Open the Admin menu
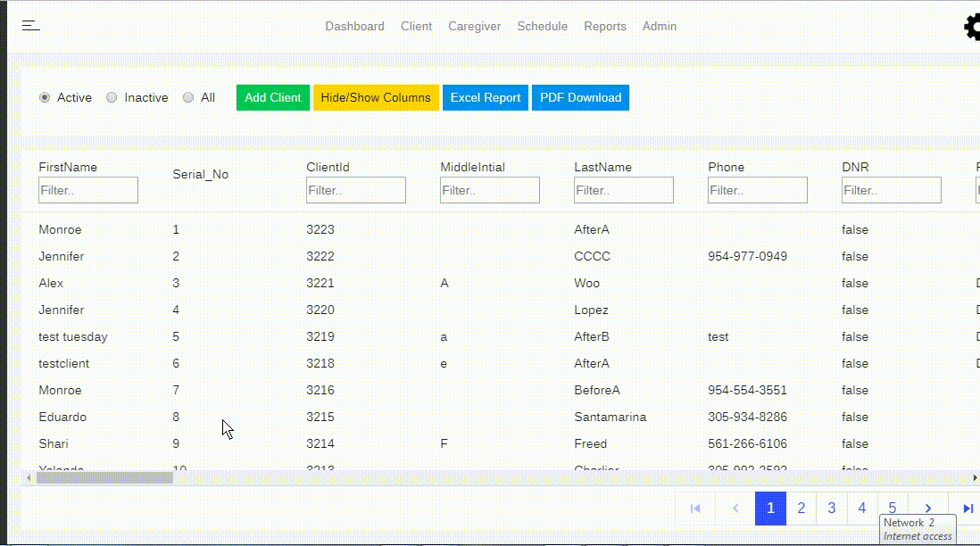 click(660, 26)
